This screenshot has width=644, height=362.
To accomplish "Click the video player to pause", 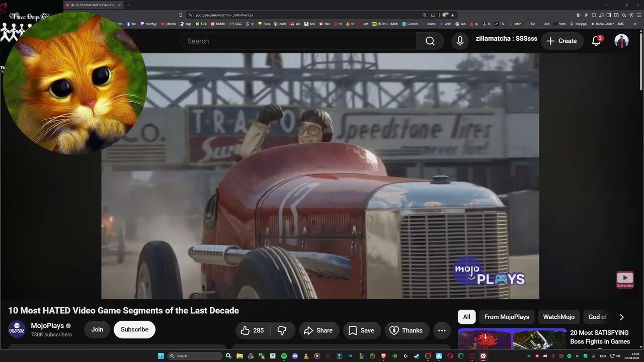I will [x=320, y=176].
